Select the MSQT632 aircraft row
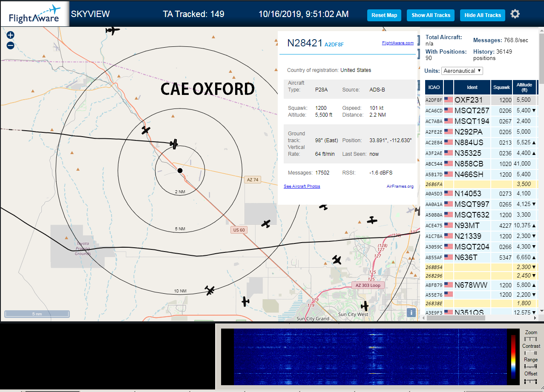The height and width of the screenshot is (392, 544). (x=481, y=215)
